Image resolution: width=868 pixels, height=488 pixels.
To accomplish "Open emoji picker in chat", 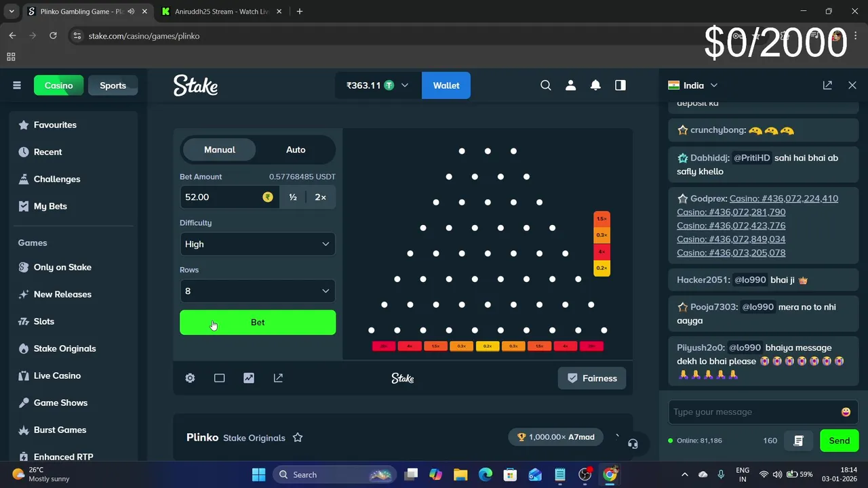I will 846,412.
